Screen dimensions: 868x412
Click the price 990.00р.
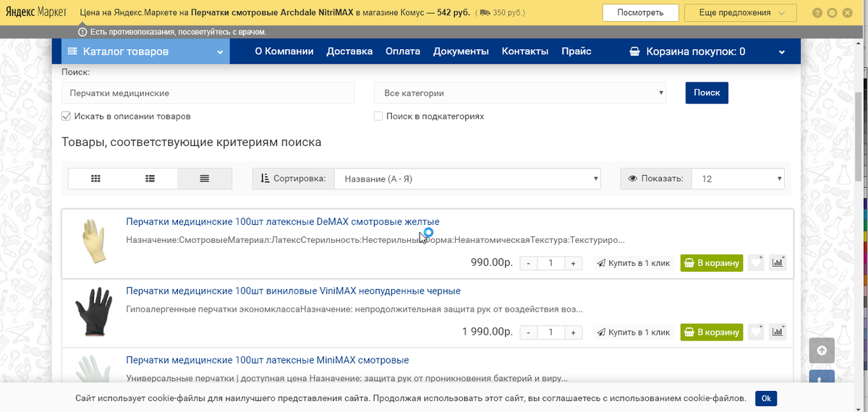point(492,263)
